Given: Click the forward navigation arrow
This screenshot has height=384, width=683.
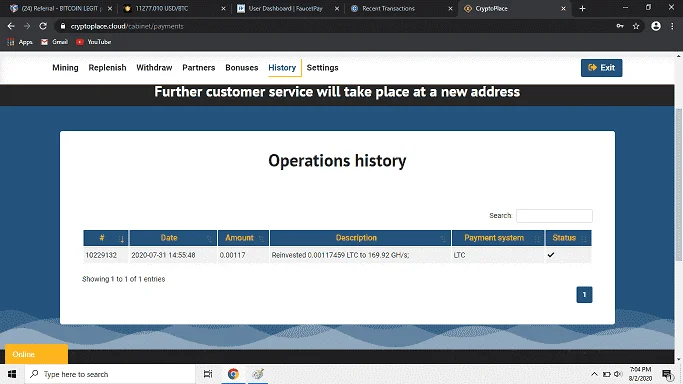Looking at the screenshot, I should (27, 26).
